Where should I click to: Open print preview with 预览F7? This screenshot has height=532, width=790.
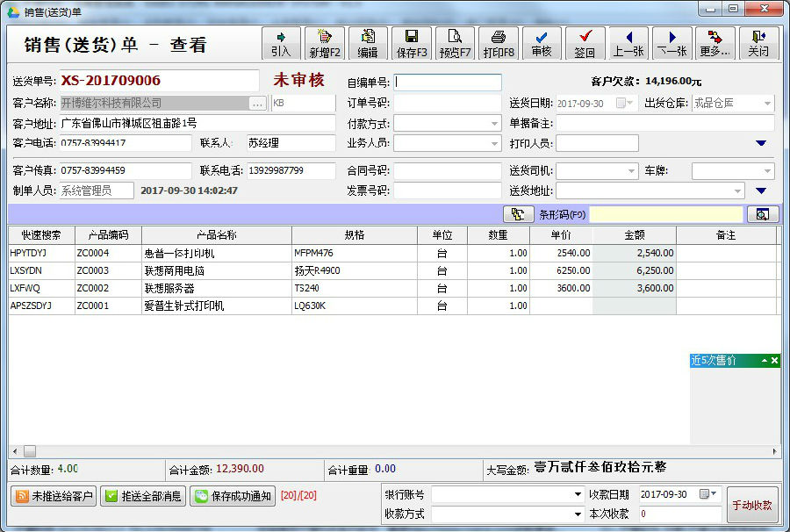[x=455, y=43]
